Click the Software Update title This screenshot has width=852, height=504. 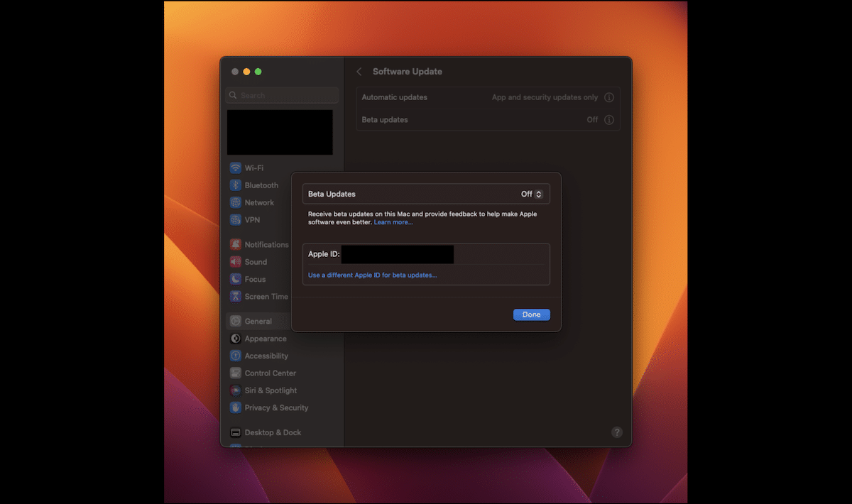408,72
